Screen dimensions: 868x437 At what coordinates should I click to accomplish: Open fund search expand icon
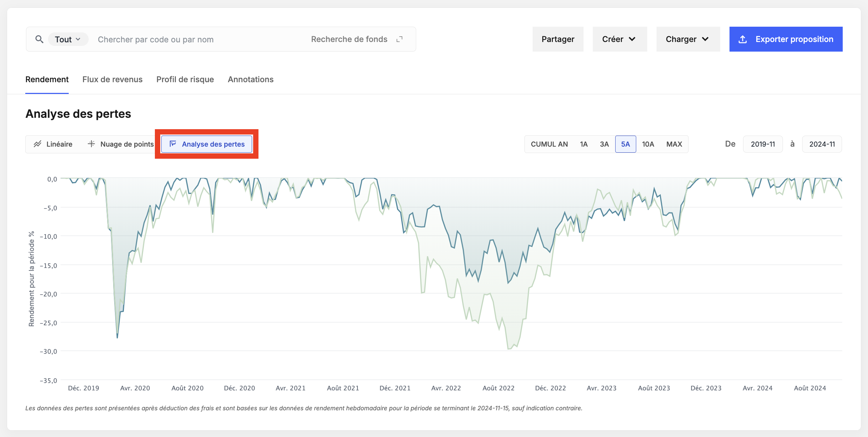coord(399,39)
